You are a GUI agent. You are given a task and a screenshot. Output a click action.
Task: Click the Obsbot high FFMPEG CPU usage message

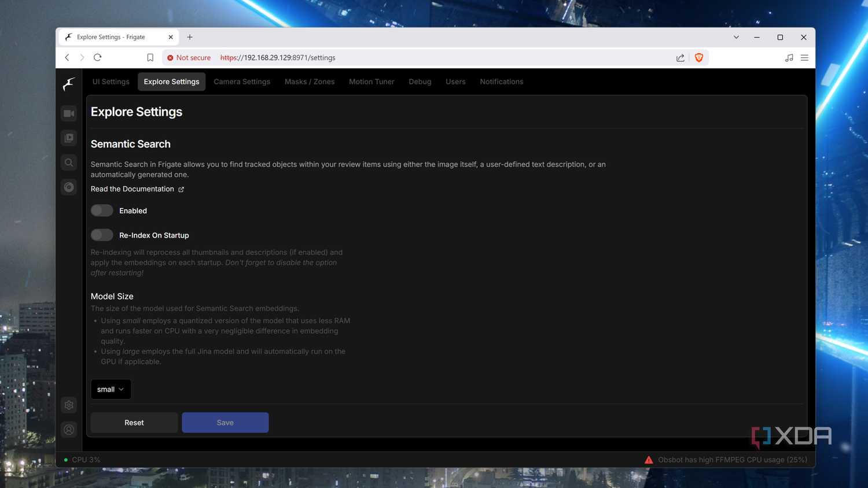pyautogui.click(x=733, y=460)
